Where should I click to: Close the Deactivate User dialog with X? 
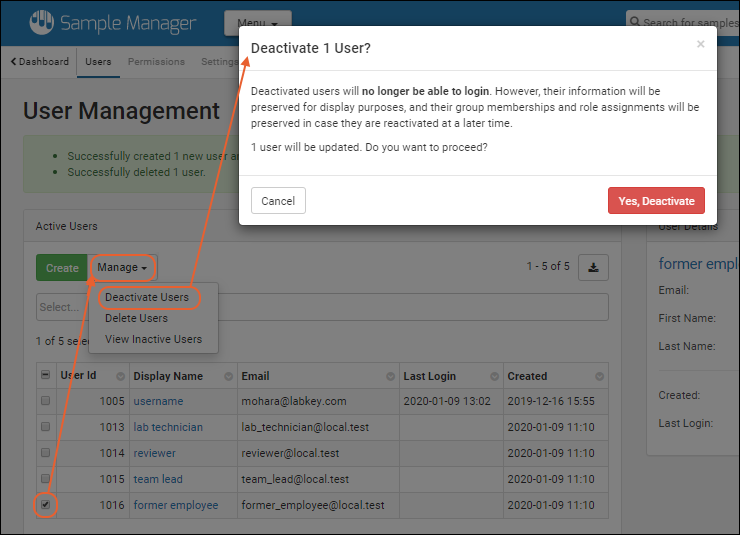pos(700,44)
